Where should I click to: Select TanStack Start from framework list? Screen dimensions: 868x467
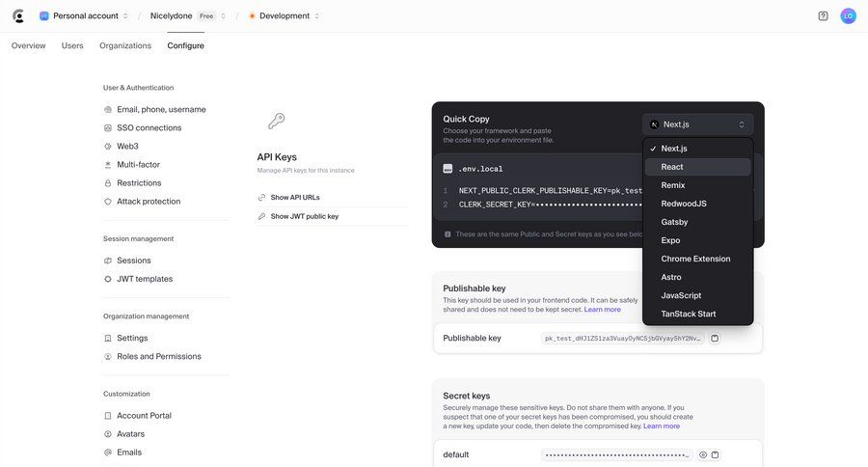tap(697, 314)
